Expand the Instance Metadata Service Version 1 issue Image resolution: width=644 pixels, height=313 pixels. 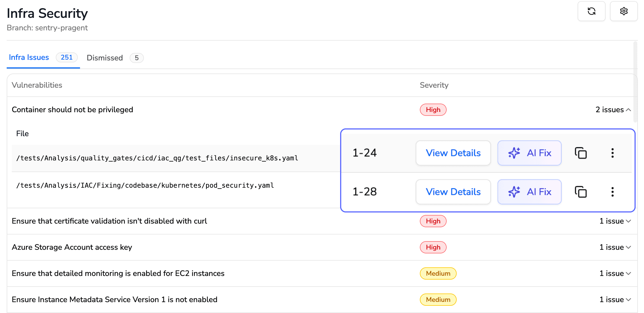coord(615,300)
